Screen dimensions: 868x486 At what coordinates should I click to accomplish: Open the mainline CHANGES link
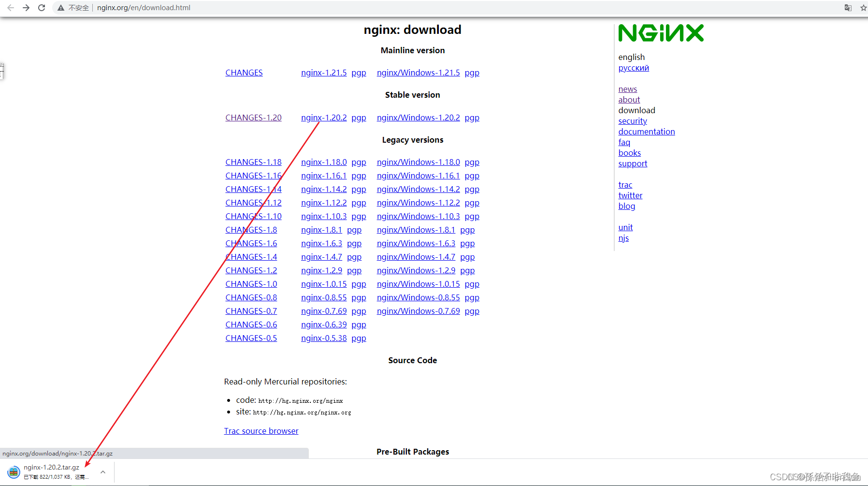(x=244, y=73)
